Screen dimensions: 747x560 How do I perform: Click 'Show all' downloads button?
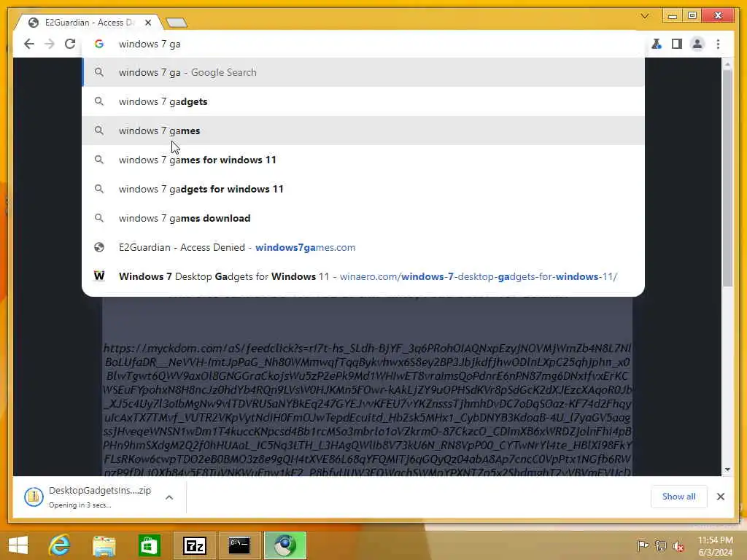click(x=678, y=497)
